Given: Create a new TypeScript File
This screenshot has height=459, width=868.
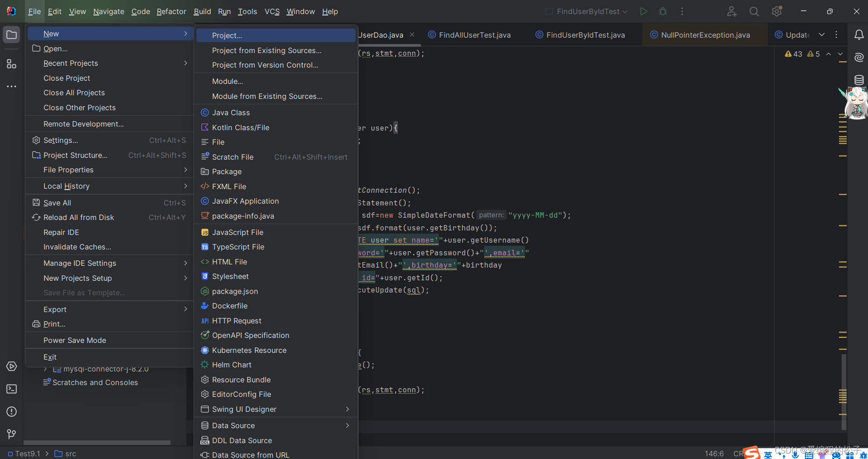Looking at the screenshot, I should (x=276, y=247).
